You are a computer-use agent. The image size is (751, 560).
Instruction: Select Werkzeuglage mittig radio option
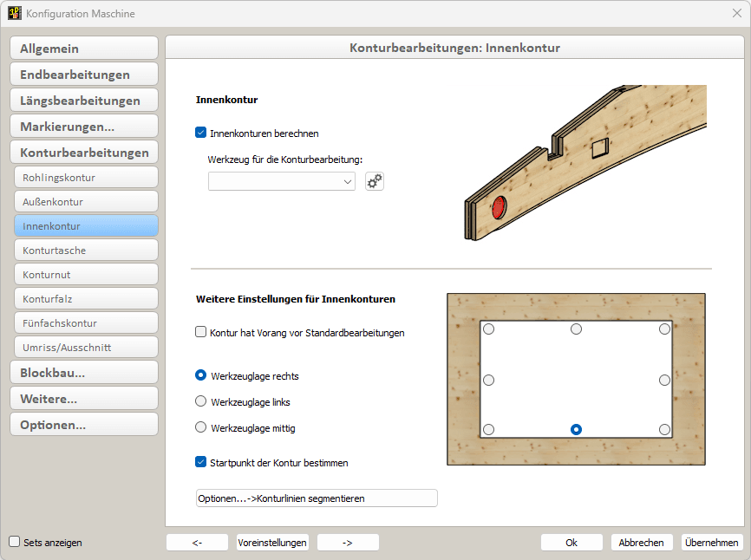(x=200, y=427)
